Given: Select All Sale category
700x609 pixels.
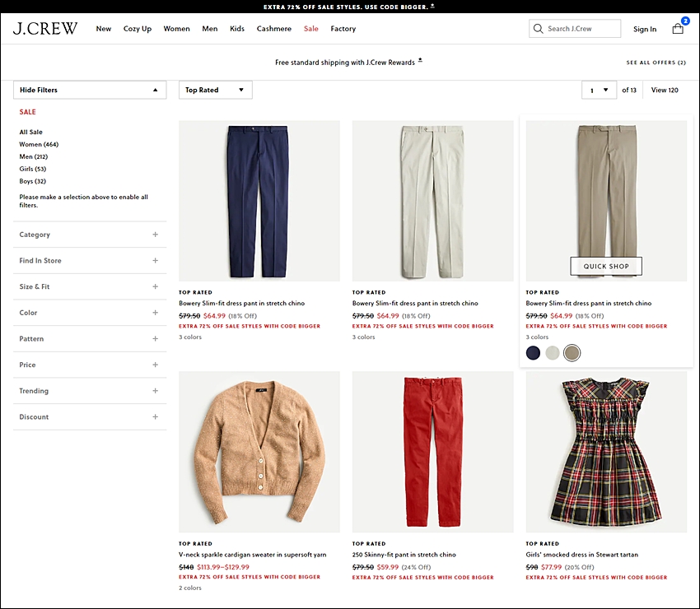Looking at the screenshot, I should point(30,132).
